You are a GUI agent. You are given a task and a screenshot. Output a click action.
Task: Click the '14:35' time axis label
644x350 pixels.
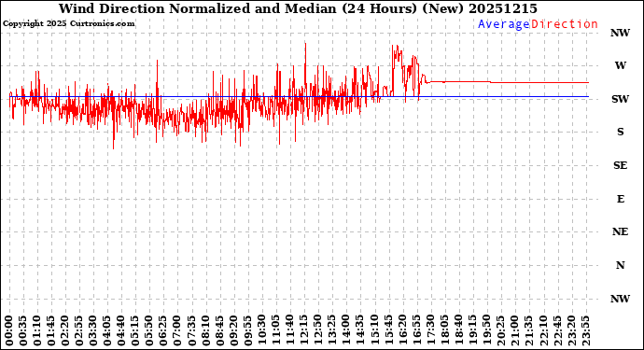(360, 331)
